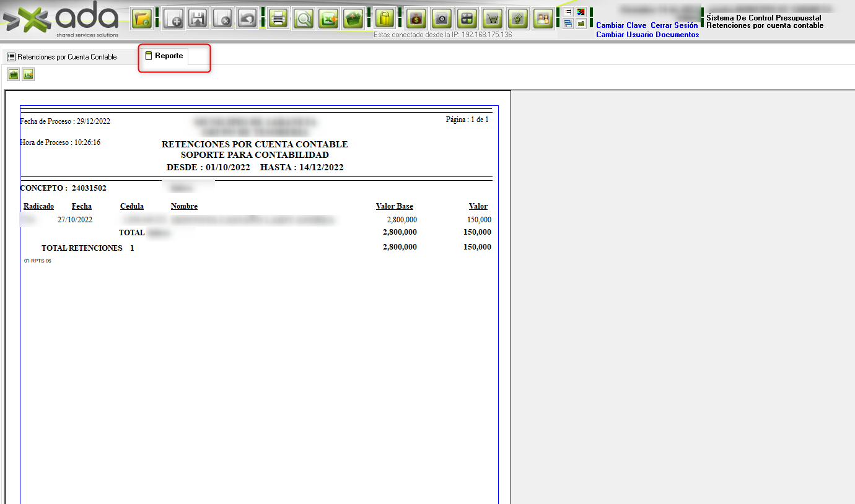Image resolution: width=855 pixels, height=504 pixels.
Task: Click the Cerrar Sesión link
Action: pos(674,25)
